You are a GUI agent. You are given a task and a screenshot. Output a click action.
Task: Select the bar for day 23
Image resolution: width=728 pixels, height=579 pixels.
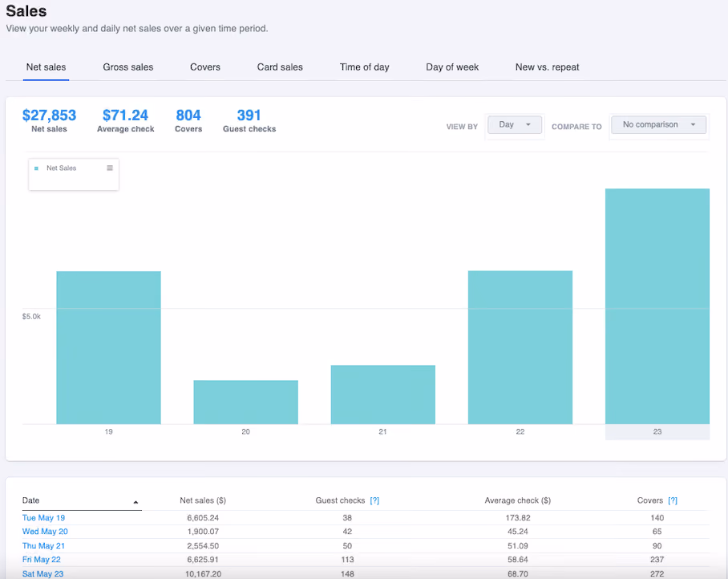pos(657,306)
